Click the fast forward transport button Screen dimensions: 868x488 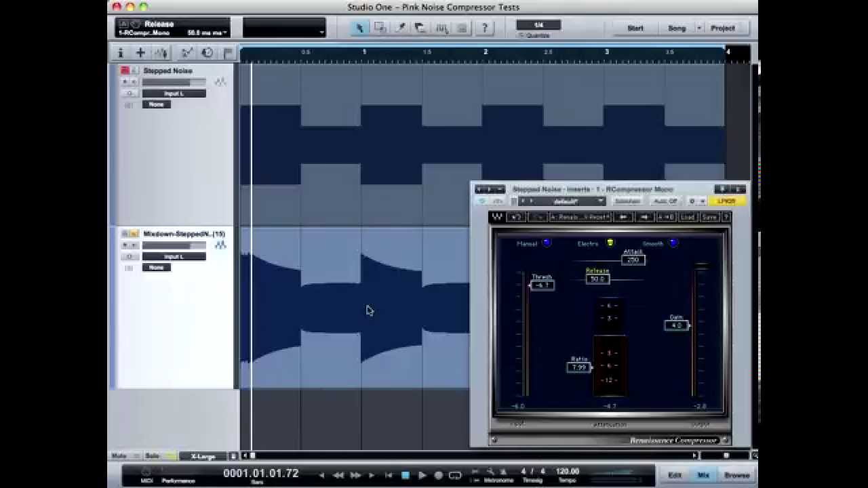355,475
